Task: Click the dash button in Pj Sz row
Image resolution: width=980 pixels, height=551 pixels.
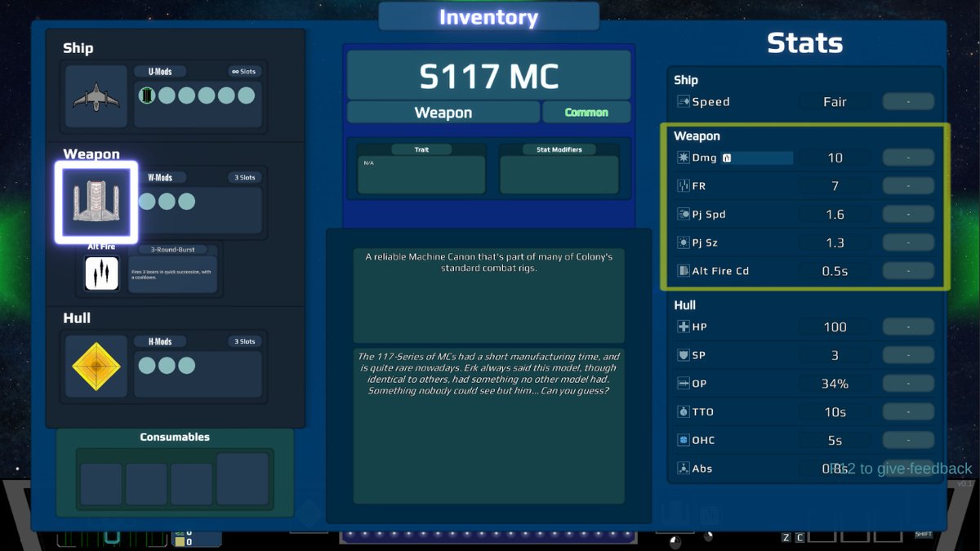Action: [908, 242]
